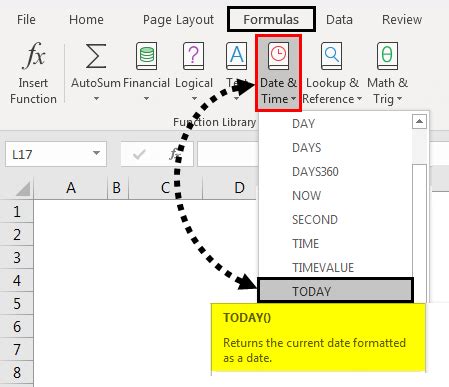Select column D header
449x387 pixels.
[229, 188]
